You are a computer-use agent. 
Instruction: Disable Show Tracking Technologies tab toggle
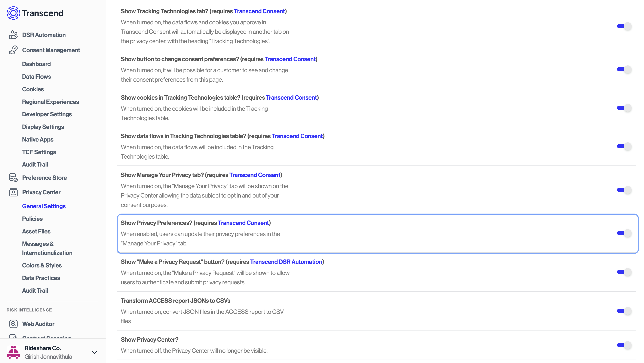pyautogui.click(x=625, y=26)
